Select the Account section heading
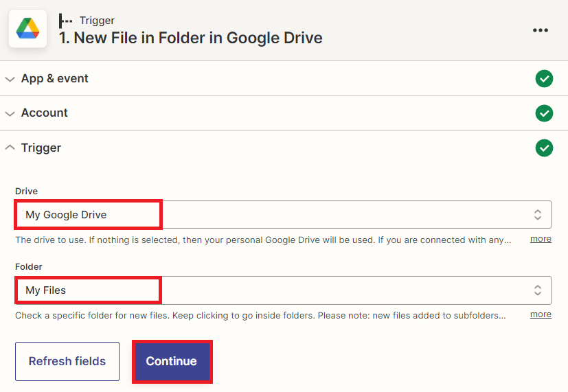 [45, 113]
